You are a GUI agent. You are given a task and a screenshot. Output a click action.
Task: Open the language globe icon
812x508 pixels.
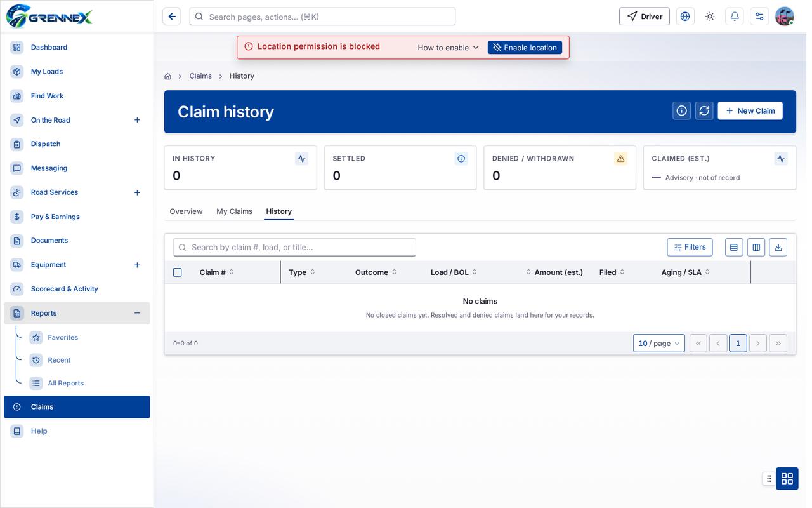(685, 17)
